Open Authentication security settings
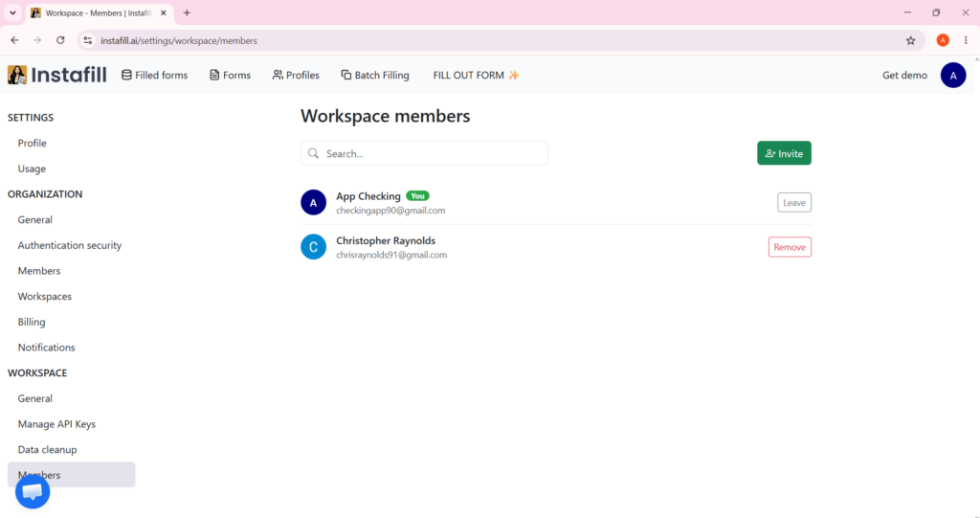 point(69,245)
